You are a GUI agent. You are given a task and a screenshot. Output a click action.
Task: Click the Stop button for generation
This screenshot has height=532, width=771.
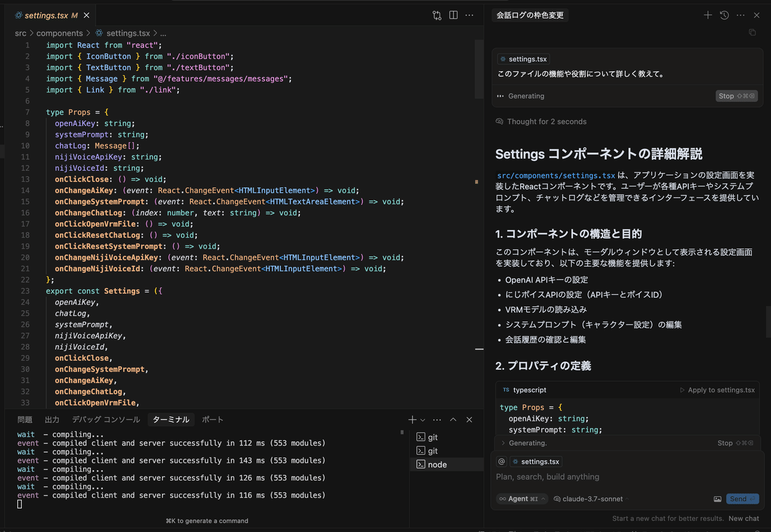736,96
